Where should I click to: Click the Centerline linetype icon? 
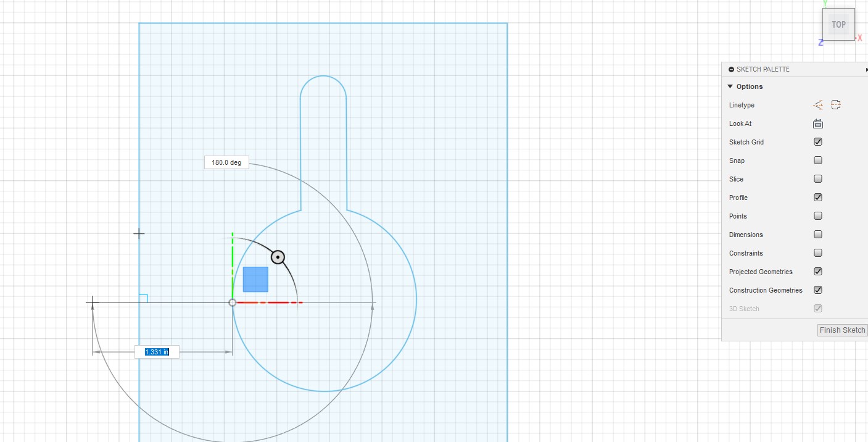tap(836, 105)
